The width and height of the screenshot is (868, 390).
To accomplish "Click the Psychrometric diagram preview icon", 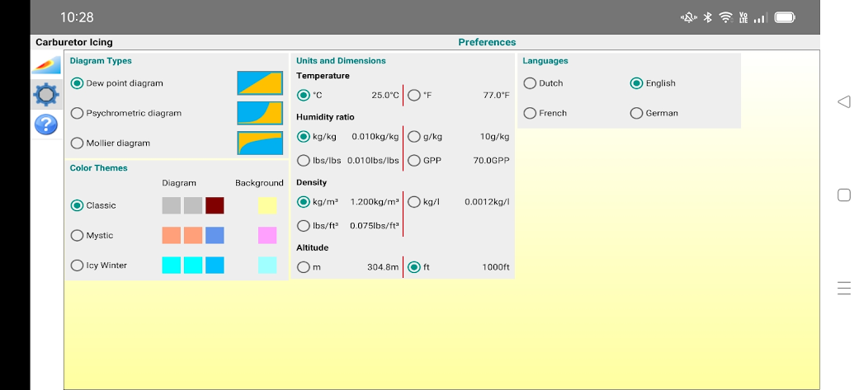I will click(x=260, y=113).
